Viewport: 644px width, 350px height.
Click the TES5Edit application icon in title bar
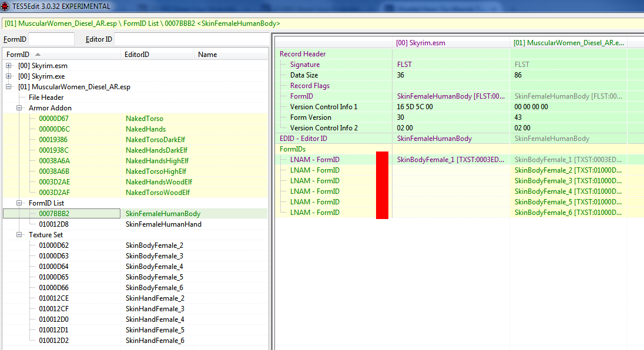pyautogui.click(x=5, y=6)
